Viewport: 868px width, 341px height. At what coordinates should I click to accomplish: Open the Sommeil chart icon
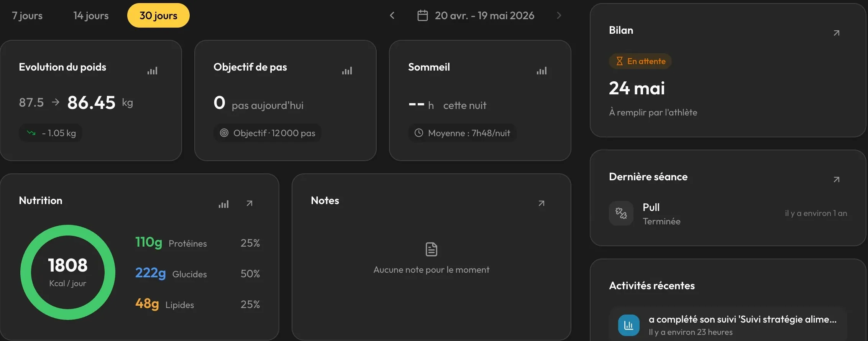pos(542,71)
